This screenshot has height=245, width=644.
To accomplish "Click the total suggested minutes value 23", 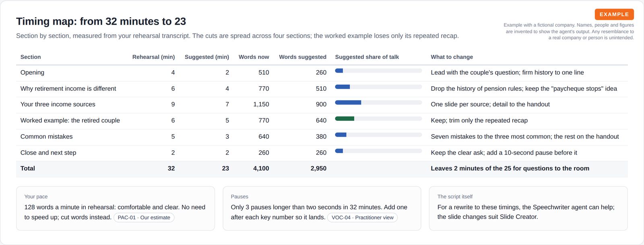I will (225, 168).
